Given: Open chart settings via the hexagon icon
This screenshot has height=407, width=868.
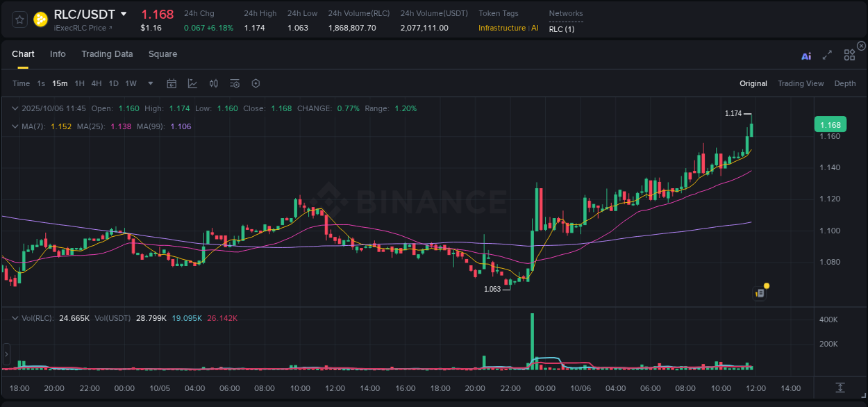Looking at the screenshot, I should pyautogui.click(x=256, y=83).
